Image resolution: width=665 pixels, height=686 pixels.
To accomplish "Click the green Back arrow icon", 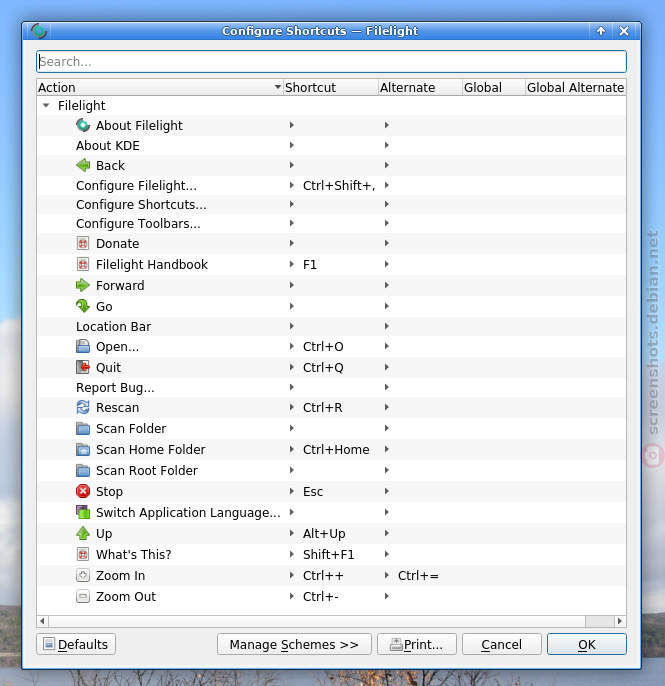I will point(83,165).
